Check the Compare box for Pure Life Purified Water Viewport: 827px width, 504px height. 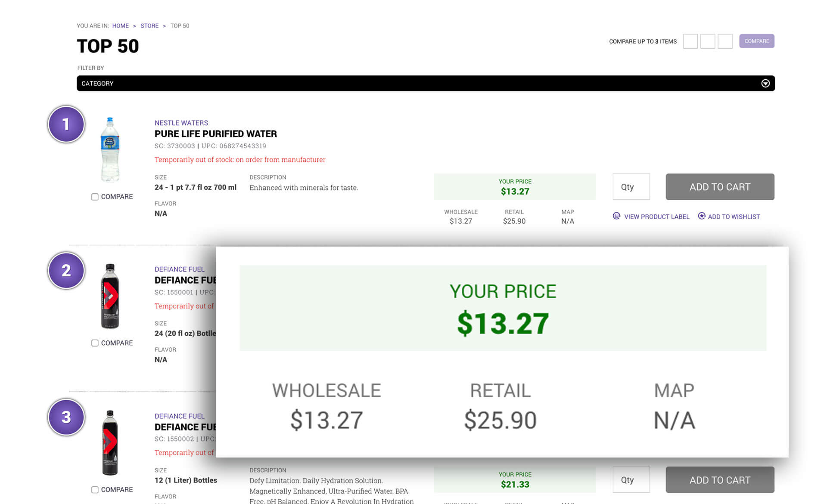[94, 197]
